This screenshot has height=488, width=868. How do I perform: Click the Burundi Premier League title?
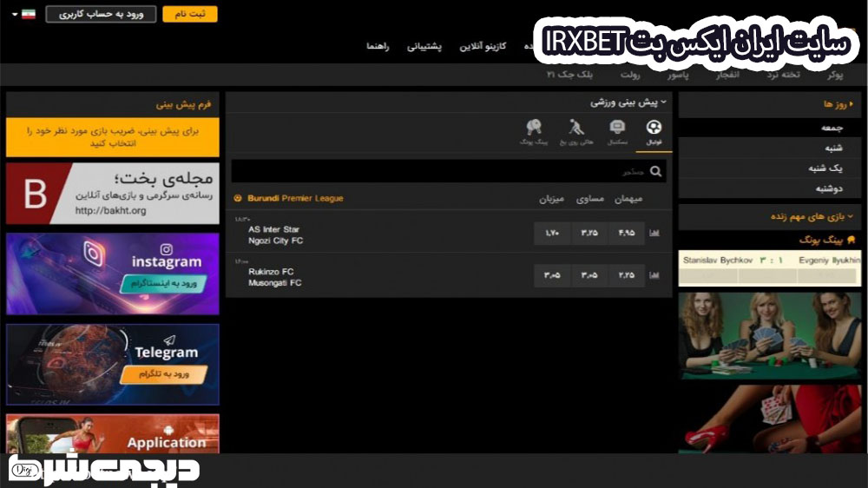pos(296,198)
